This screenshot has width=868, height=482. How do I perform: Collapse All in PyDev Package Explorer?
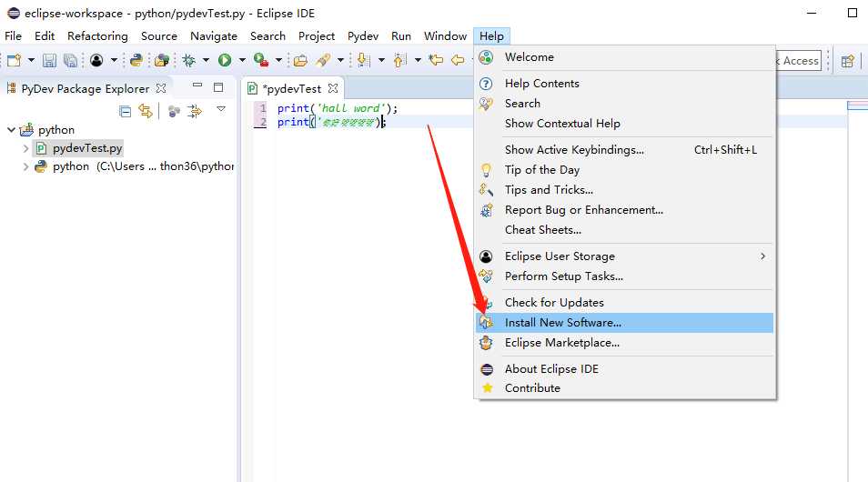coord(126,111)
